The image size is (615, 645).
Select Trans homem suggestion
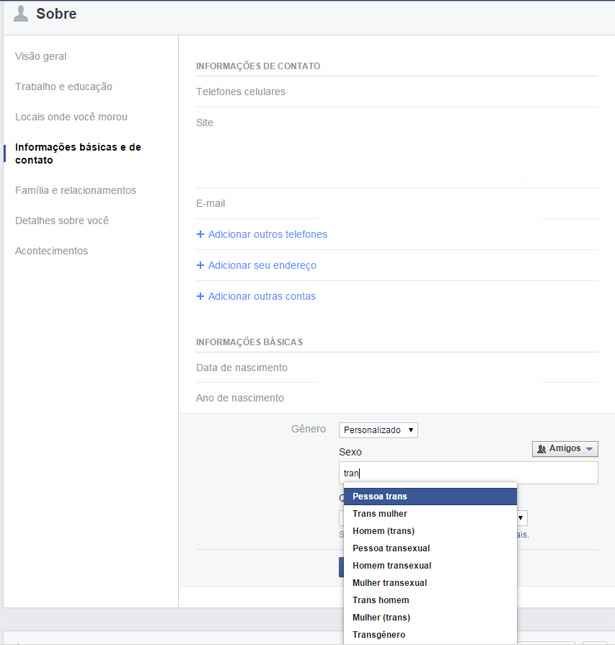coord(430,600)
